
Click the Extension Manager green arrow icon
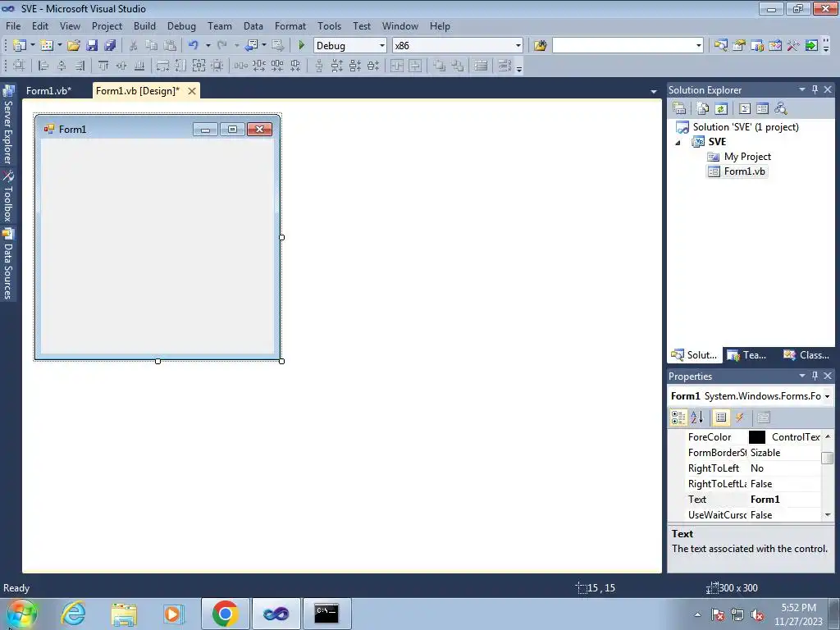point(811,46)
